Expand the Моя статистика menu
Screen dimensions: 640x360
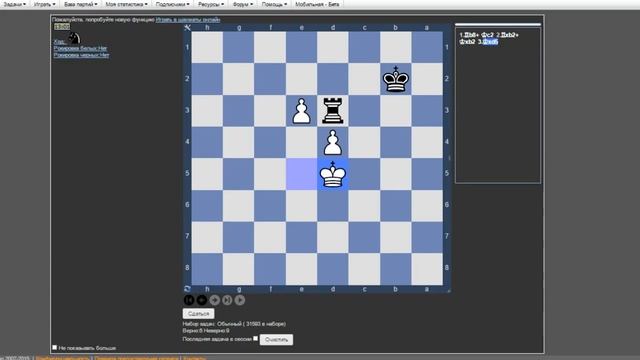(x=127, y=4)
